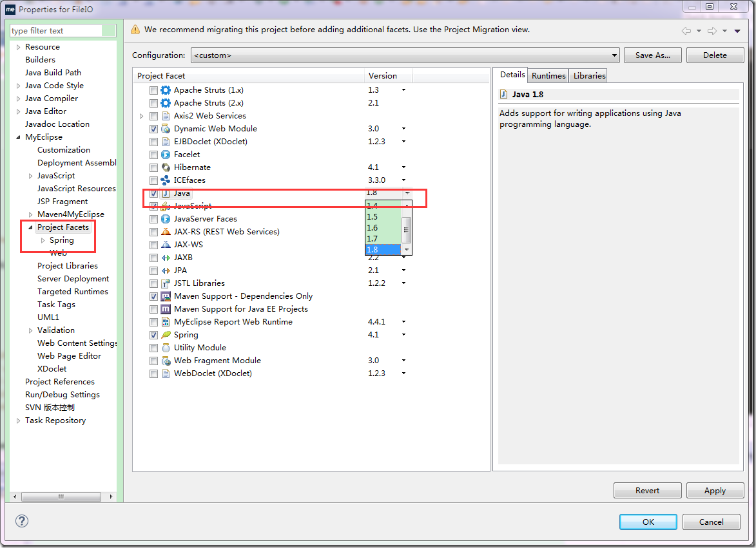The width and height of the screenshot is (756, 548).
Task: Click the Axis2 Web Services document icon
Action: point(166,116)
